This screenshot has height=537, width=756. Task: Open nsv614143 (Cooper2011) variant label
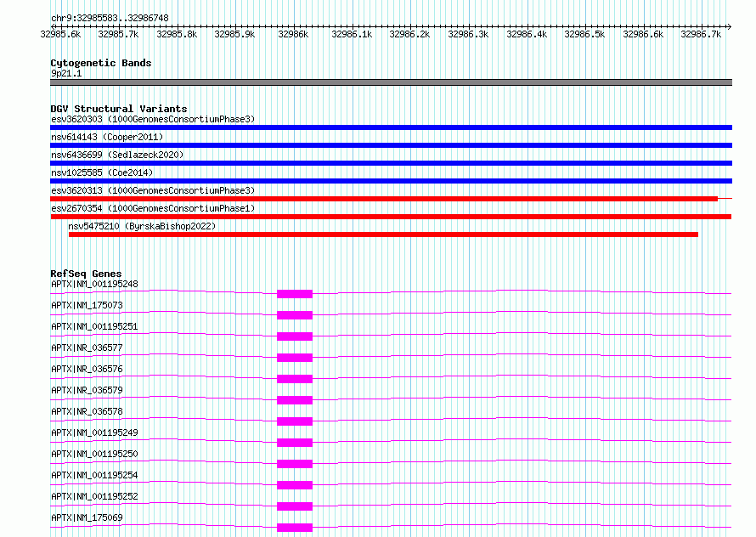click(107, 137)
